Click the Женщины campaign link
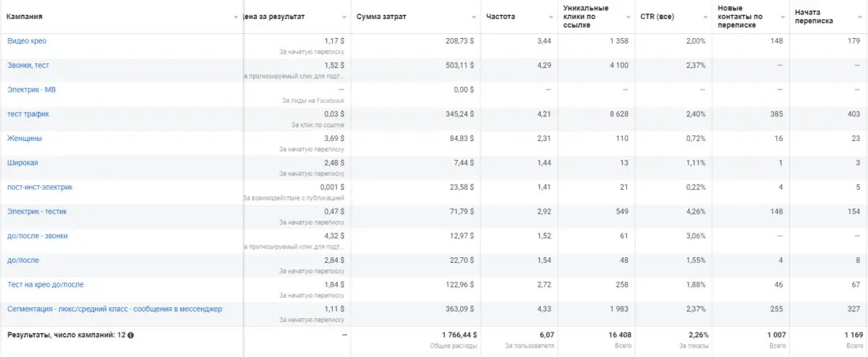Screen dimensions: 868x357 pos(25,139)
